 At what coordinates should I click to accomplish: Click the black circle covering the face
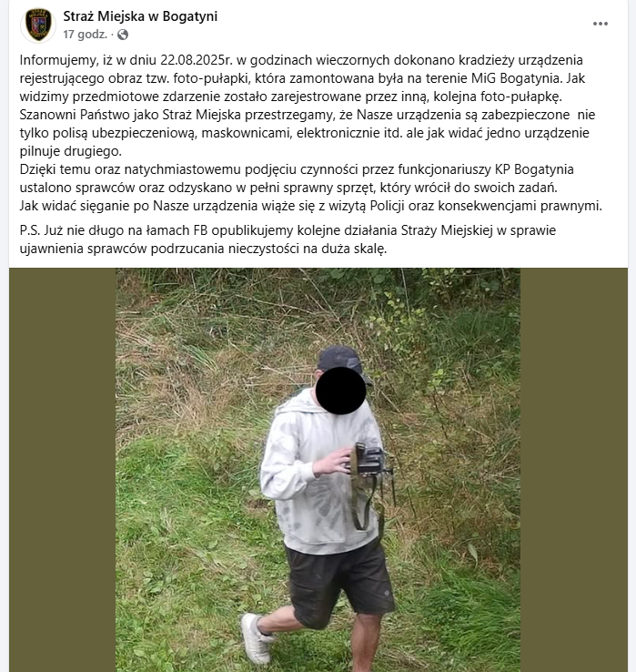coord(340,391)
